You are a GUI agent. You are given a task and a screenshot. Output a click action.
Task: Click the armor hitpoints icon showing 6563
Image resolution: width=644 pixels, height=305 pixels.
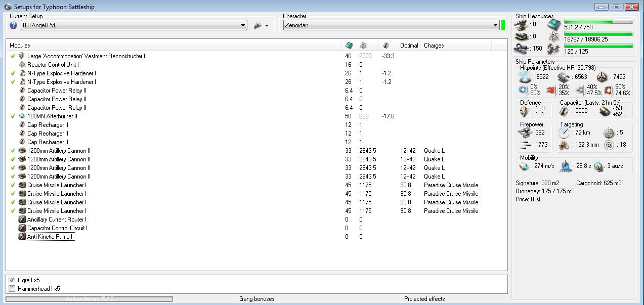564,77
